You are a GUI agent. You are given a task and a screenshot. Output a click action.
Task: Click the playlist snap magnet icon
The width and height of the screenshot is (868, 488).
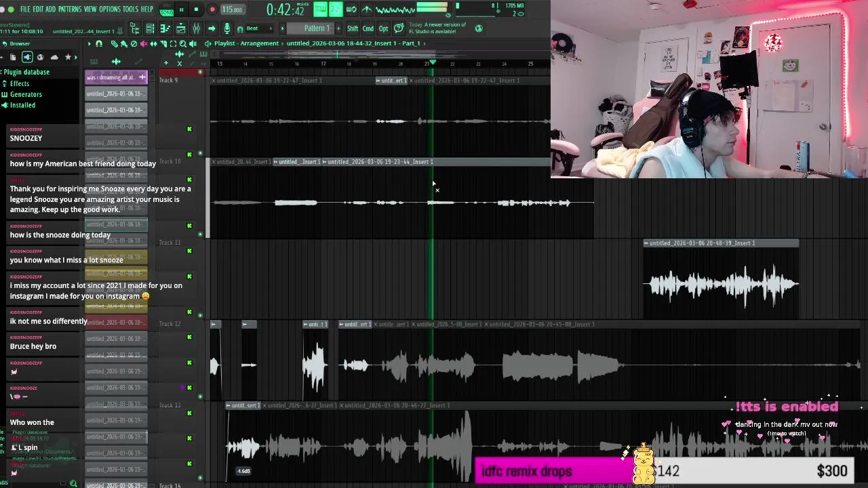pyautogui.click(x=99, y=43)
